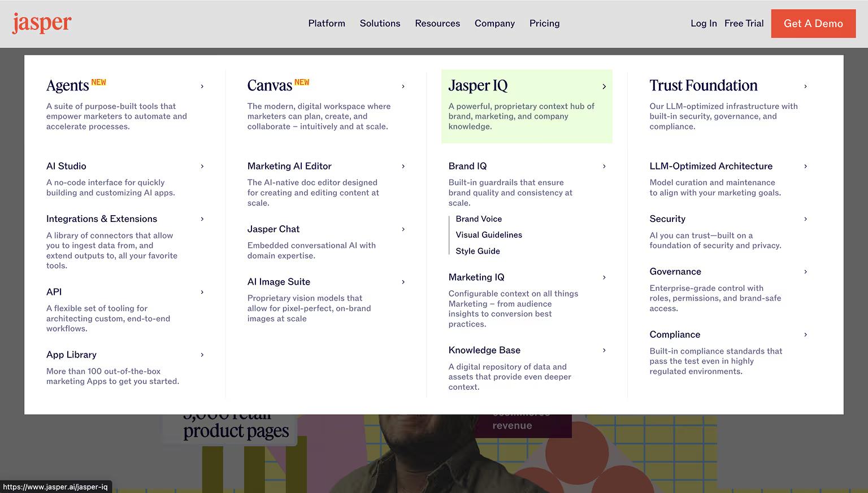
Task: Click the arrow beside Brand IQ
Action: tap(604, 166)
